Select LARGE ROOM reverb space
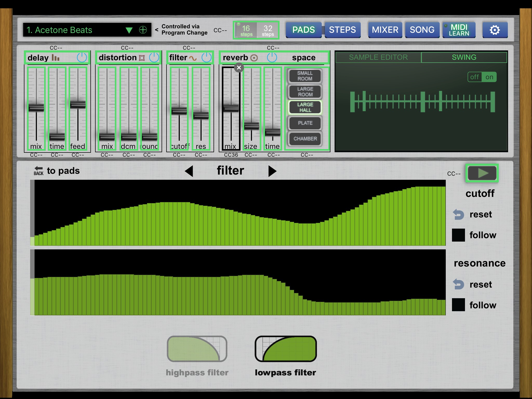The height and width of the screenshot is (399, 532). [305, 92]
